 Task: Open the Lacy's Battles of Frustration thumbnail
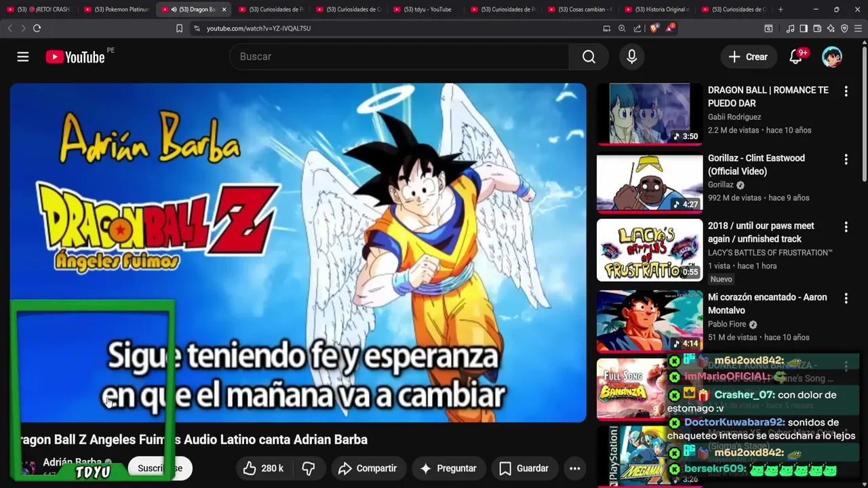650,250
